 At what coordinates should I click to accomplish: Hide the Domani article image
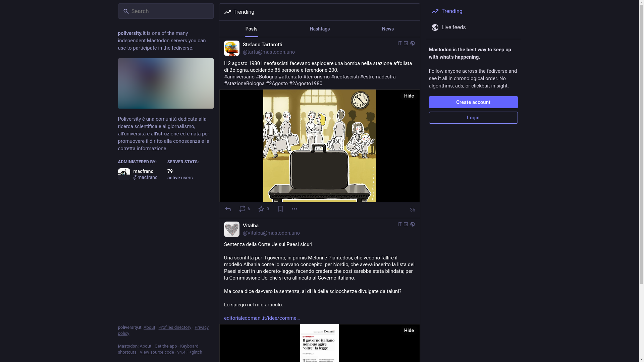(409, 330)
